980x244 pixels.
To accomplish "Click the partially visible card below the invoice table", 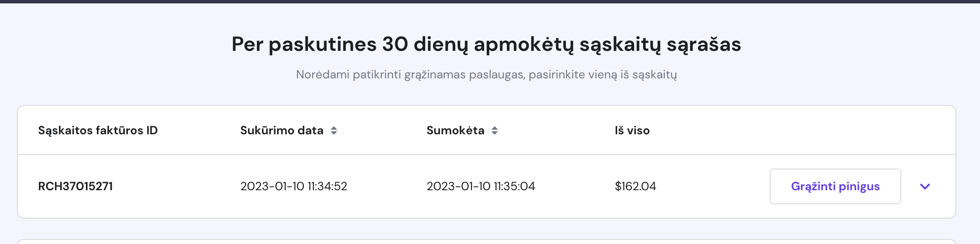I will click(486, 242).
